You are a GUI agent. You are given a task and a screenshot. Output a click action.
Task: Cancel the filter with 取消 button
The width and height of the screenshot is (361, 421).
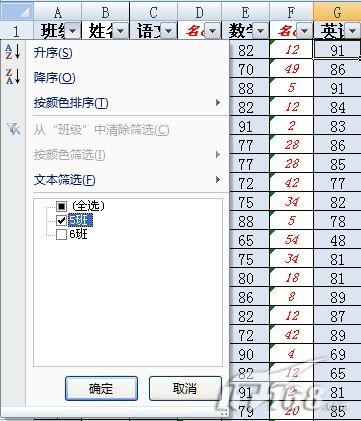pos(185,388)
